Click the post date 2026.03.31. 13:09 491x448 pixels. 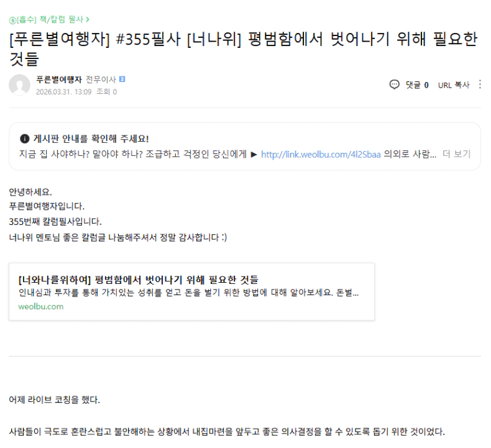coord(64,92)
